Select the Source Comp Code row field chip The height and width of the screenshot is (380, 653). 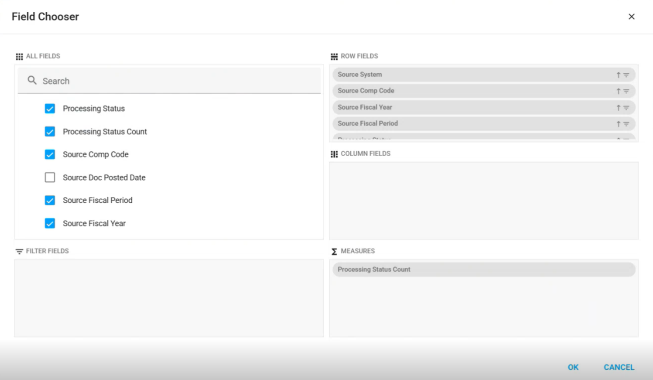484,91
